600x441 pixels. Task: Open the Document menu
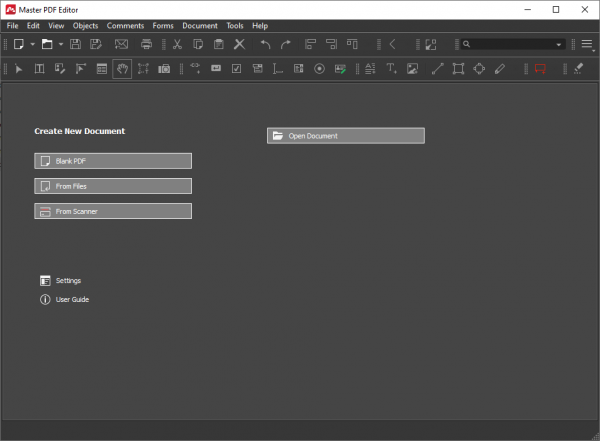point(200,26)
